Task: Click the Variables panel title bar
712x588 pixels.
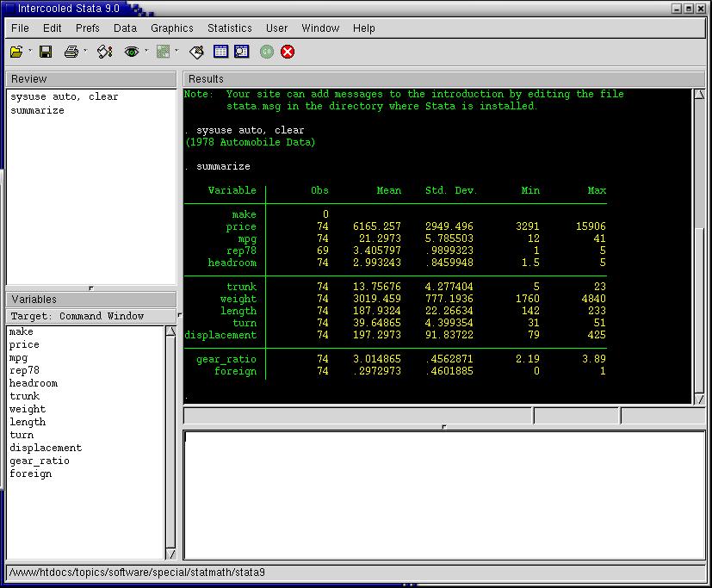Action: (x=90, y=300)
